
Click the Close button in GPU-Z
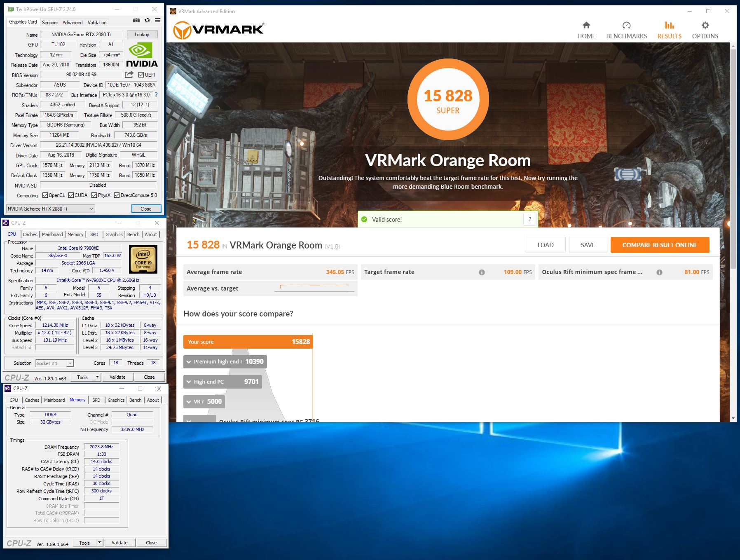pos(146,209)
